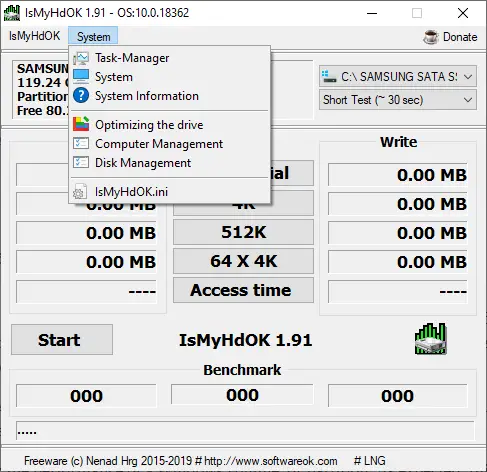This screenshot has height=472, width=487.
Task: Click the Write 64 X 4K 0.00 MB value
Action: pos(398,262)
